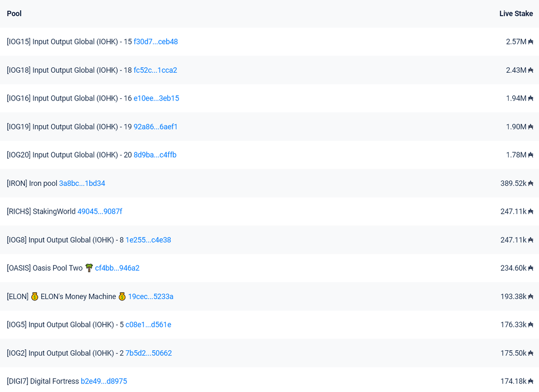Click the Live Stake column header

[516, 13]
